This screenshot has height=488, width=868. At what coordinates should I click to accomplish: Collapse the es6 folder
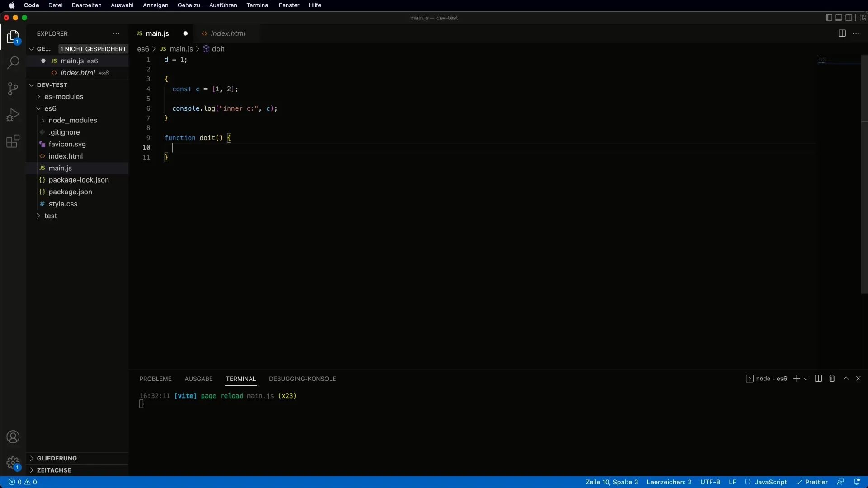coord(50,108)
